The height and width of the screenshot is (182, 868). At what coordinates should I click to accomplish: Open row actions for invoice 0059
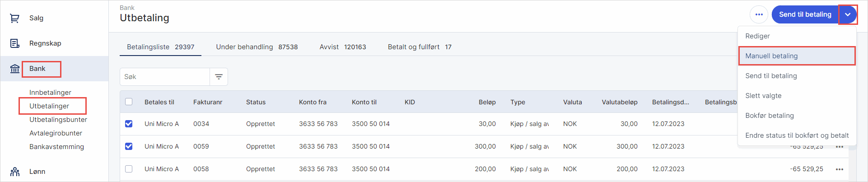coord(839,147)
